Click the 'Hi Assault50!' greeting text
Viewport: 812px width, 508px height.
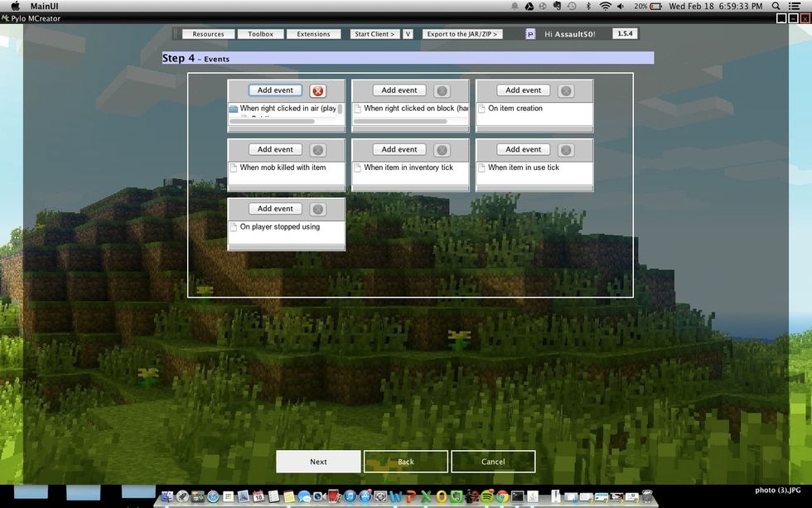tap(570, 34)
